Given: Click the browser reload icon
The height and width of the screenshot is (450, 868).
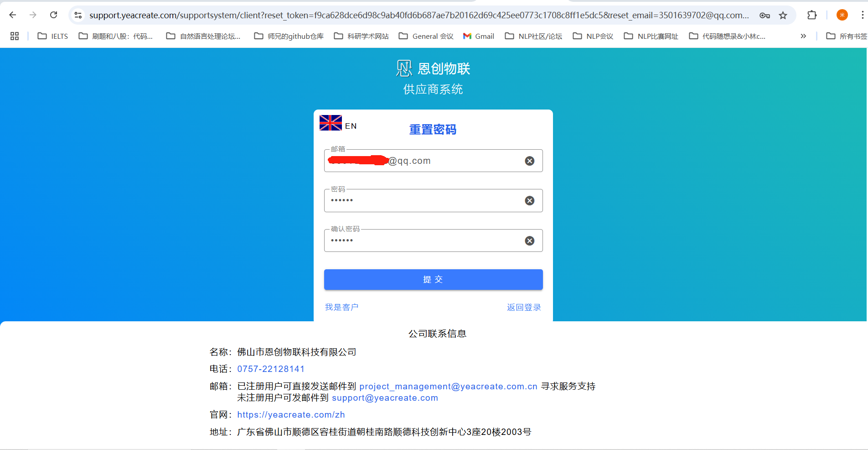Looking at the screenshot, I should coord(54,15).
